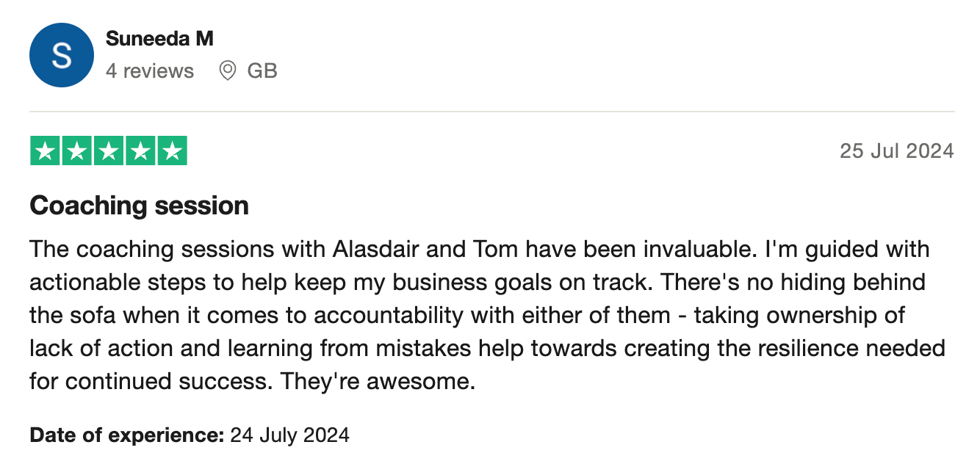The height and width of the screenshot is (464, 980).
Task: Click the word "invaluable" in the review body
Action: click(x=697, y=250)
